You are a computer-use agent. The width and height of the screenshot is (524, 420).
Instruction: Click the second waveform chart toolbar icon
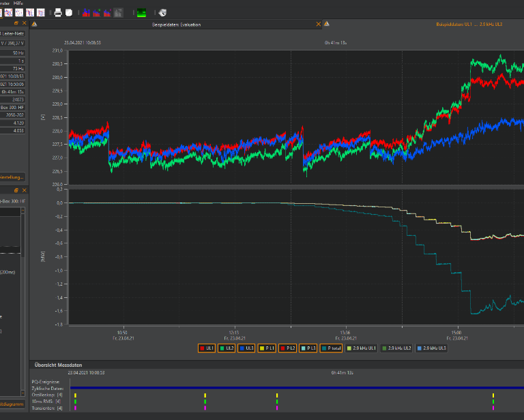[8, 13]
